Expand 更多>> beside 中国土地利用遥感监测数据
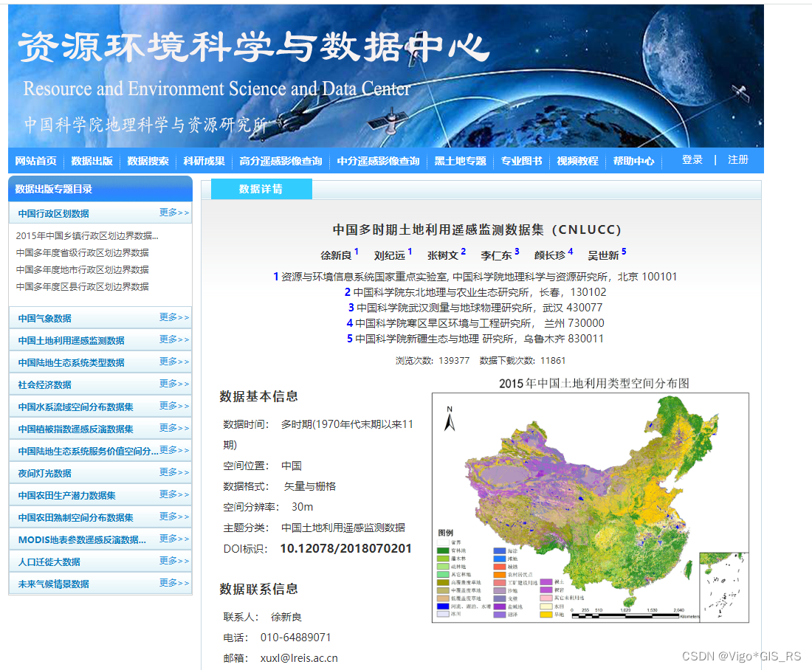 [x=174, y=339]
